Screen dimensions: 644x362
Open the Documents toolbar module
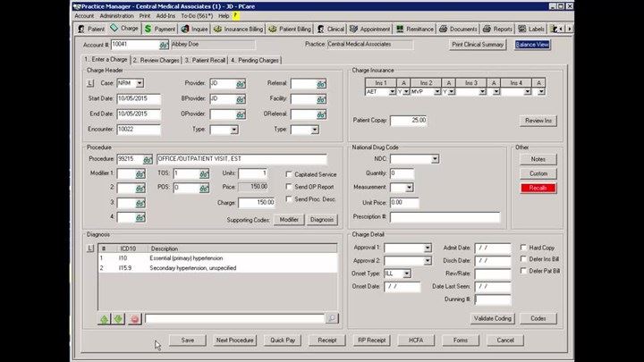point(458,29)
